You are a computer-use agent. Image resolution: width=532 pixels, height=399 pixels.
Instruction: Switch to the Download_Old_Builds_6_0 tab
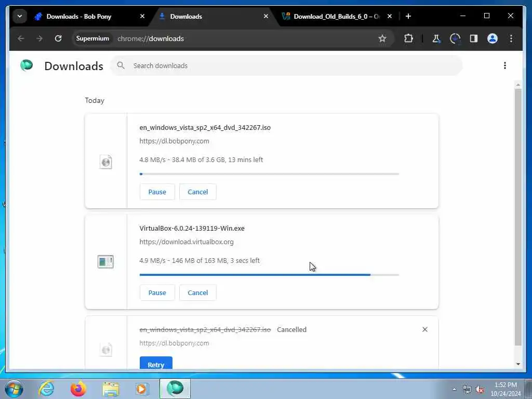(336, 16)
